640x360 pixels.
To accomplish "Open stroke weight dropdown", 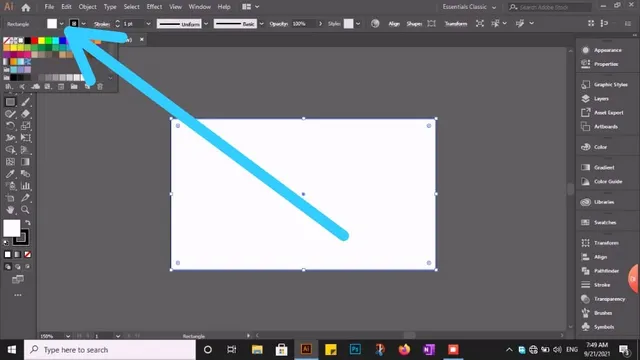I will pyautogui.click(x=148, y=24).
